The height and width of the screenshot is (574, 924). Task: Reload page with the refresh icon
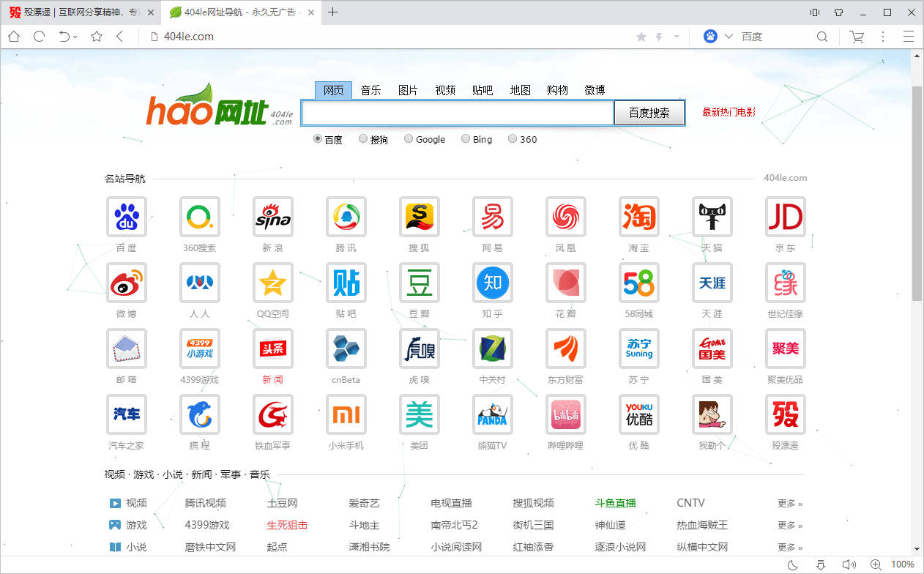coord(40,37)
